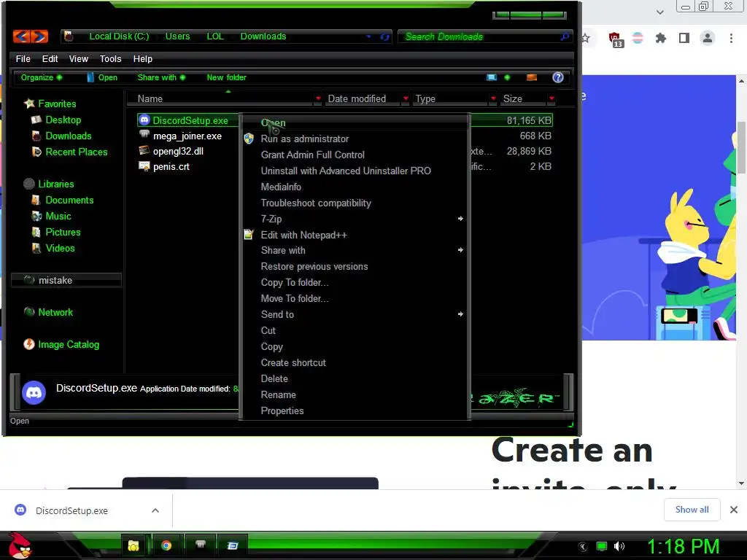Open Recent Places in Favorites
This screenshot has height=560, width=747.
[x=77, y=152]
